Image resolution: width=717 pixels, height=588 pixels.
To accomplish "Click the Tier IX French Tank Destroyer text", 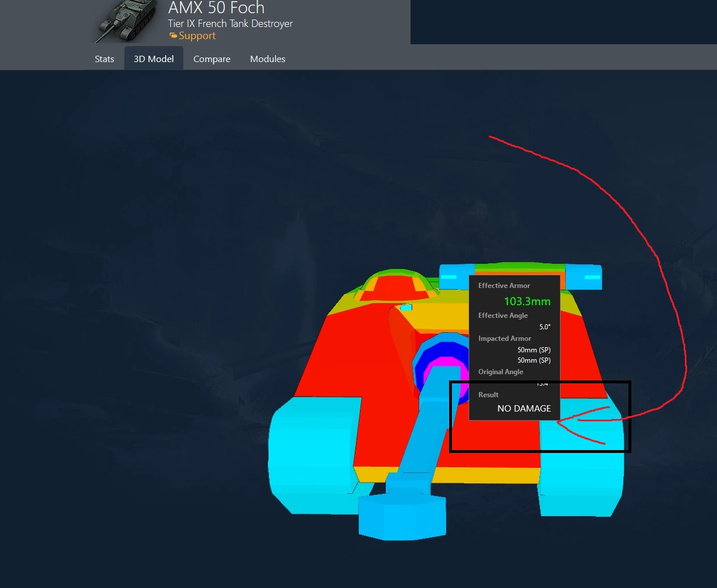I will point(230,24).
